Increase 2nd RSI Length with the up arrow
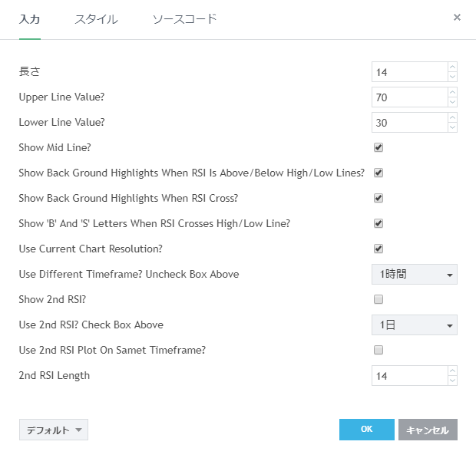 click(452, 371)
